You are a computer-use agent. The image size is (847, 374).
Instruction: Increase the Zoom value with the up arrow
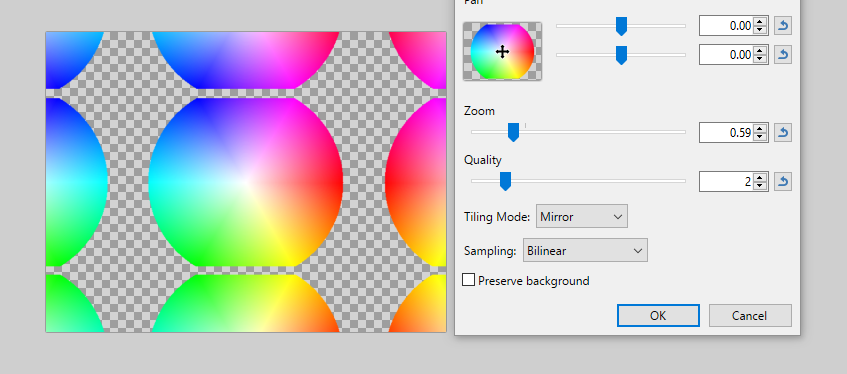[760, 129]
